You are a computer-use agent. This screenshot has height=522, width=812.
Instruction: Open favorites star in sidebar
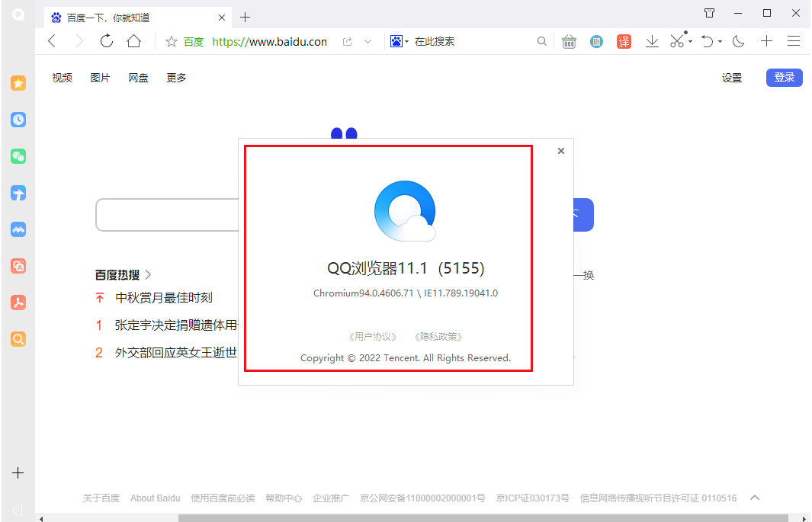tap(18, 83)
